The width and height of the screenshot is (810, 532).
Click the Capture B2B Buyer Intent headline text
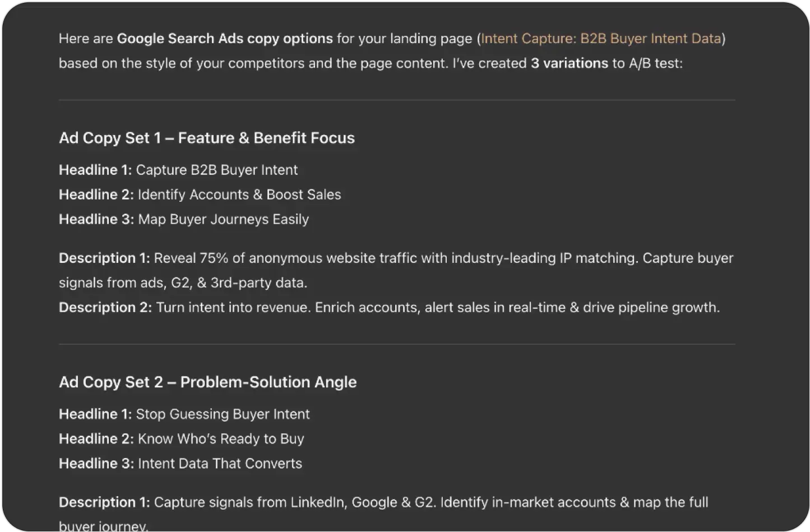click(217, 170)
